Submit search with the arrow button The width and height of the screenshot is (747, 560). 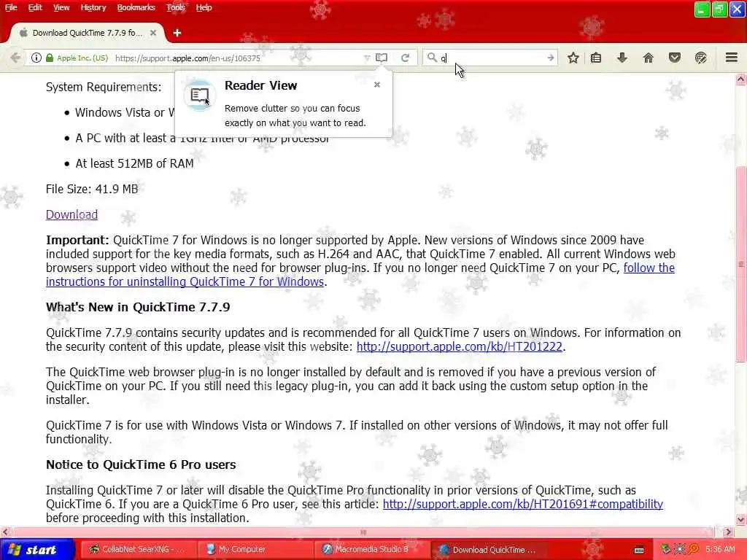[551, 58]
